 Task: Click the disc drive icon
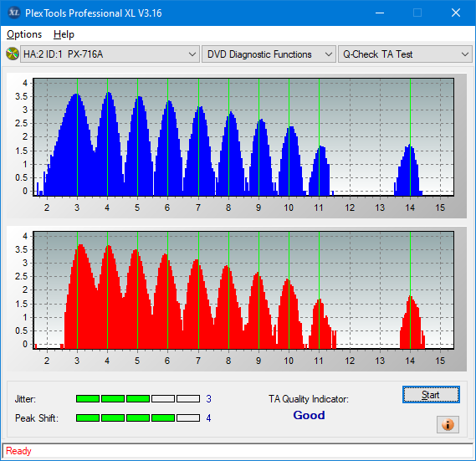13,54
